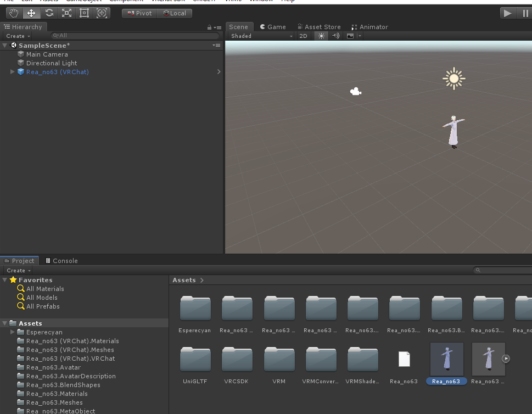Select the highlighted Rea_no63 prefab thumbnail
The image size is (532, 414).
446,359
